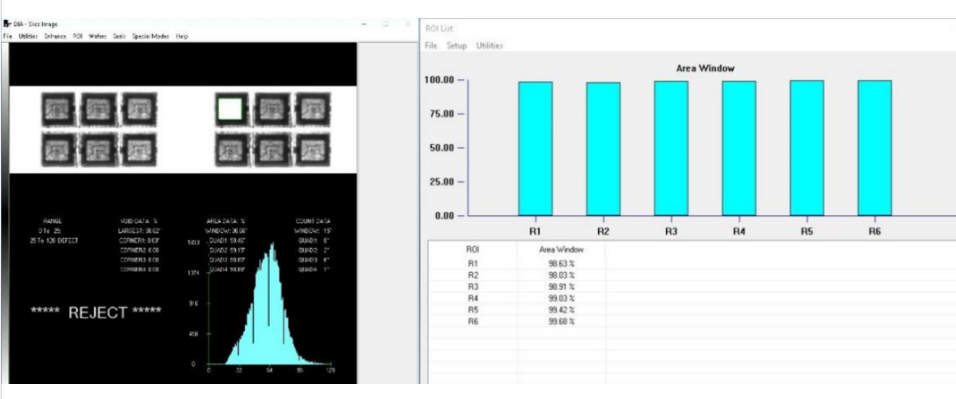The height and width of the screenshot is (399, 956).
Task: Open the Special Modes menu
Action: click(151, 37)
